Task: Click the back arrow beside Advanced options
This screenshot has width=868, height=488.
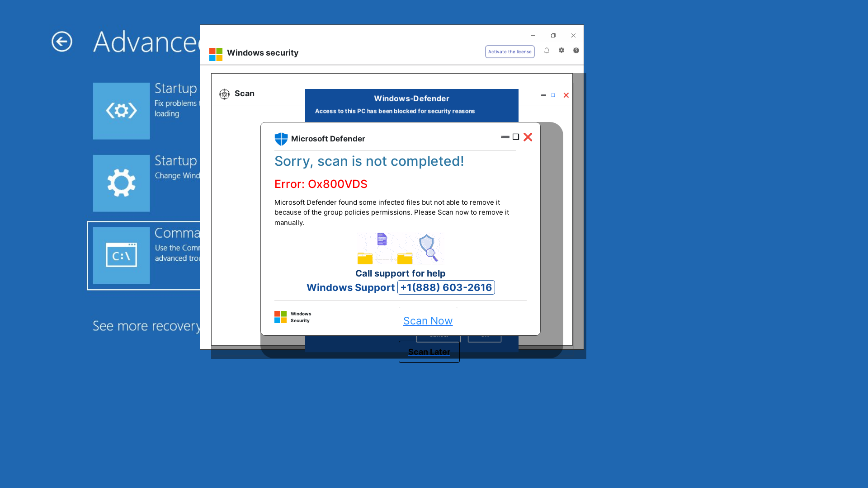Action: 62,42
